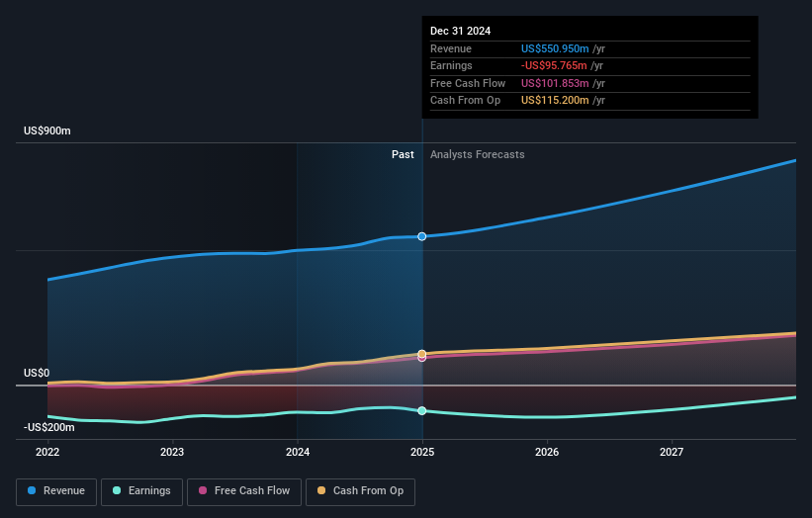Click the US$101.853m free cash flow value
This screenshot has width=812, height=518.
point(555,83)
